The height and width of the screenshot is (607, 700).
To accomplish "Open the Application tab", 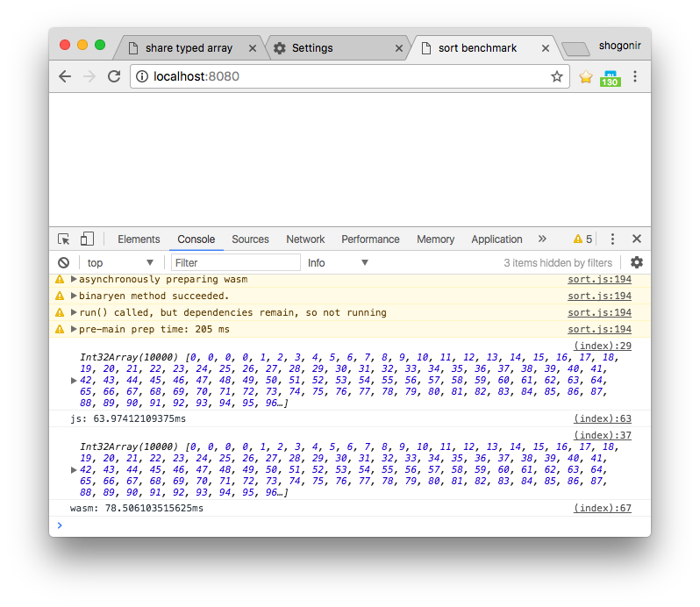I will pyautogui.click(x=496, y=239).
